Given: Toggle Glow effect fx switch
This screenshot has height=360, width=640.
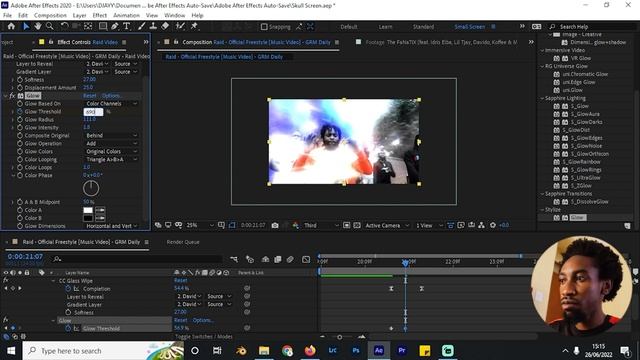Looking at the screenshot, I should (x=12, y=96).
